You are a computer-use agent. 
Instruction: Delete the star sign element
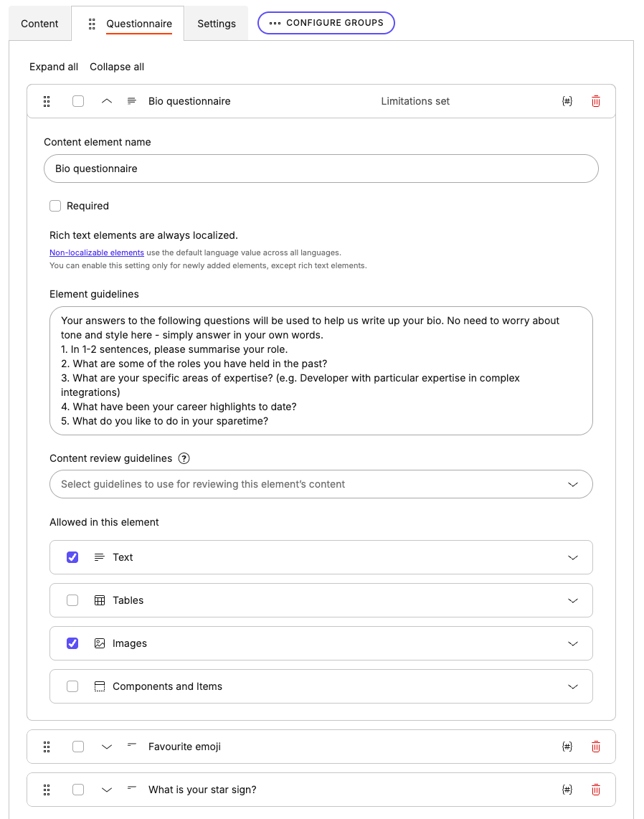[x=595, y=790]
